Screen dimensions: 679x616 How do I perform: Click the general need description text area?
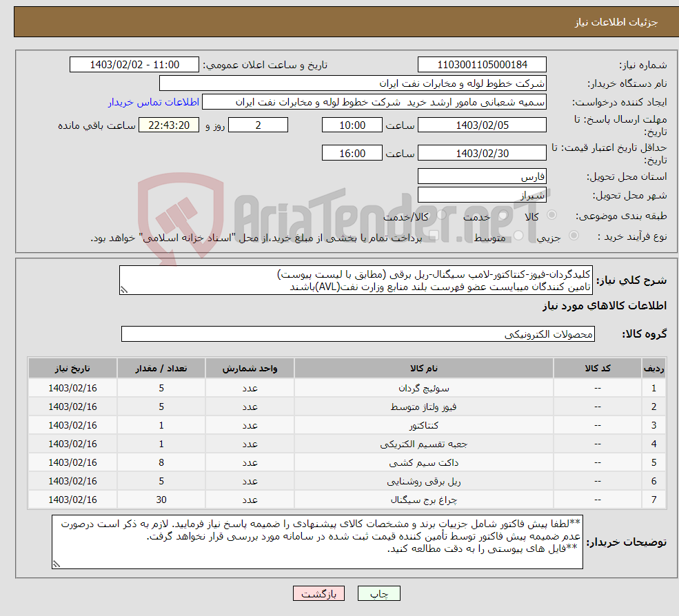point(356,280)
